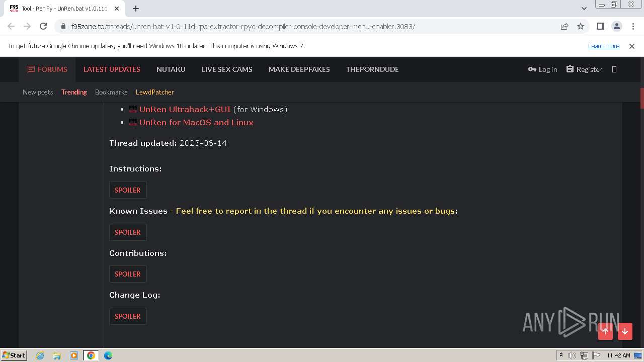The image size is (644, 362).
Task: Click the address bar URL
Action: (x=243, y=26)
